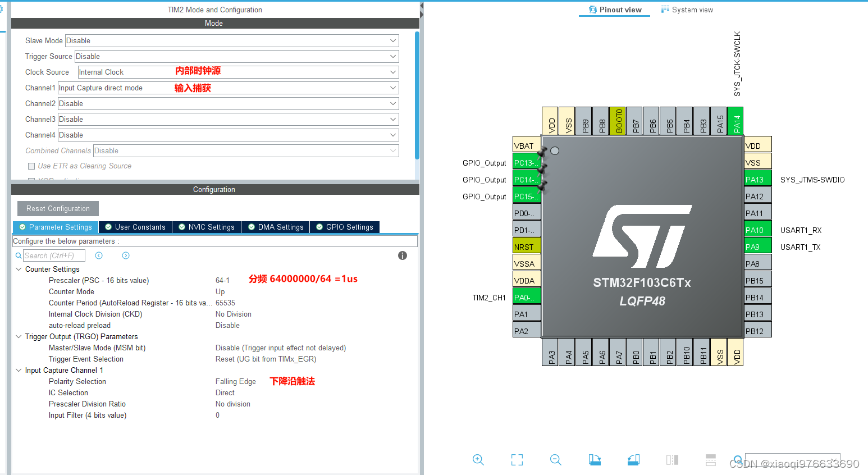Click the stacked rows icon in the pinout toolbar
This screenshot has height=475, width=868.
(711, 460)
